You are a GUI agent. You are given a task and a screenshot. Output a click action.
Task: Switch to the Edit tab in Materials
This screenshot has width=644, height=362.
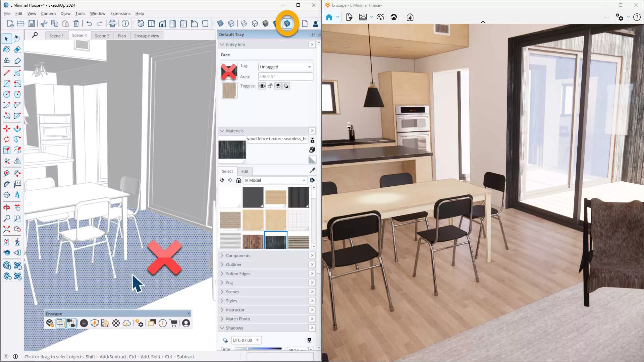[x=245, y=171]
